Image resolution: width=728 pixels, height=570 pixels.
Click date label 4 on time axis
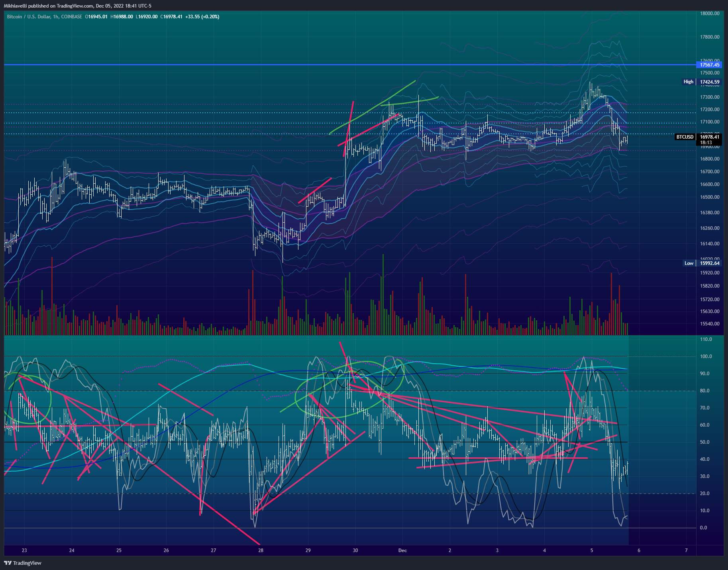click(x=544, y=550)
